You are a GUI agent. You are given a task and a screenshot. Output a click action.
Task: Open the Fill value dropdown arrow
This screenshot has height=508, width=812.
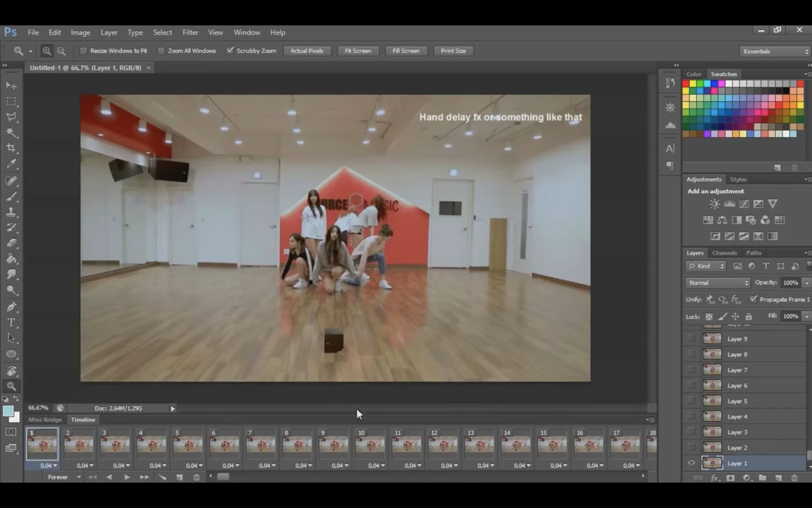tap(807, 317)
